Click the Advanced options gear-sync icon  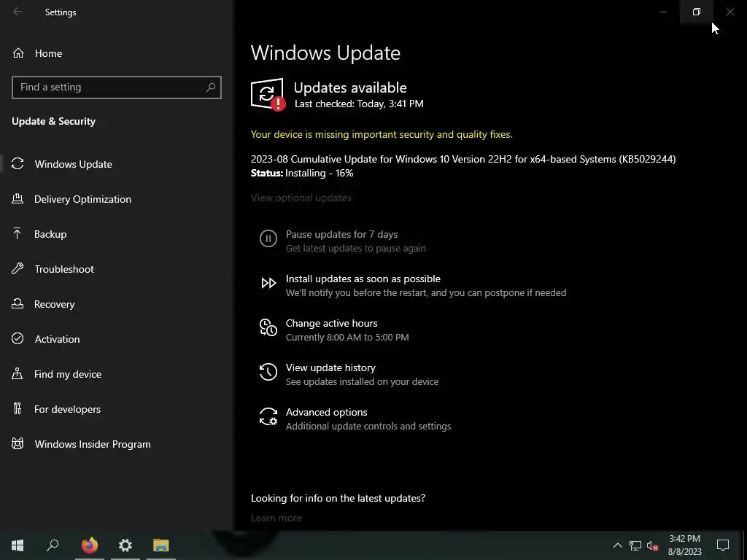coord(268,416)
